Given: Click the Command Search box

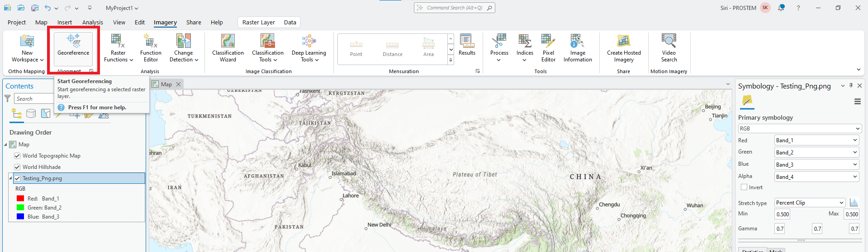Looking at the screenshot, I should (454, 8).
